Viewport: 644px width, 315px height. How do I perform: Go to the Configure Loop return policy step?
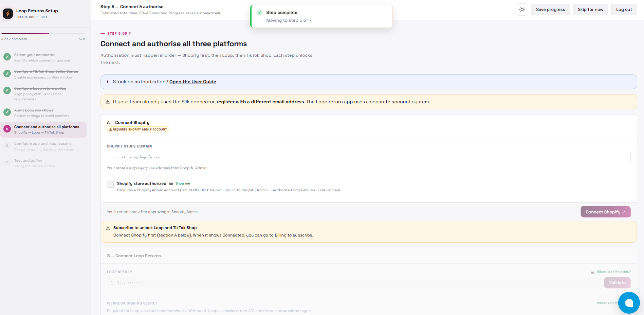(44, 93)
